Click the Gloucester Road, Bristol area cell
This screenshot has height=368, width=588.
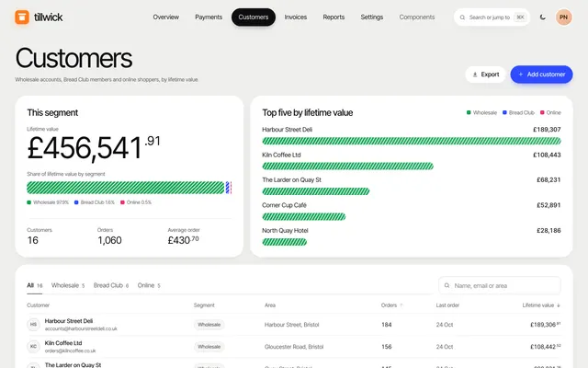[294, 347]
